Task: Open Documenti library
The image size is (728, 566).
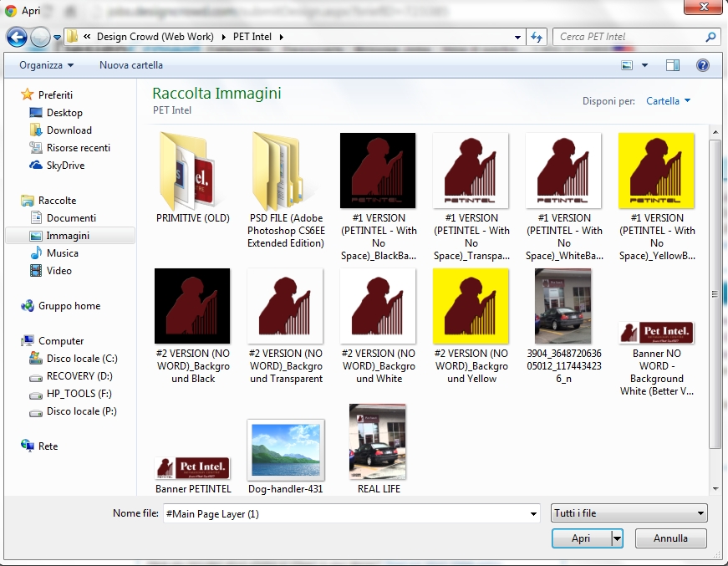Action: (x=63, y=217)
